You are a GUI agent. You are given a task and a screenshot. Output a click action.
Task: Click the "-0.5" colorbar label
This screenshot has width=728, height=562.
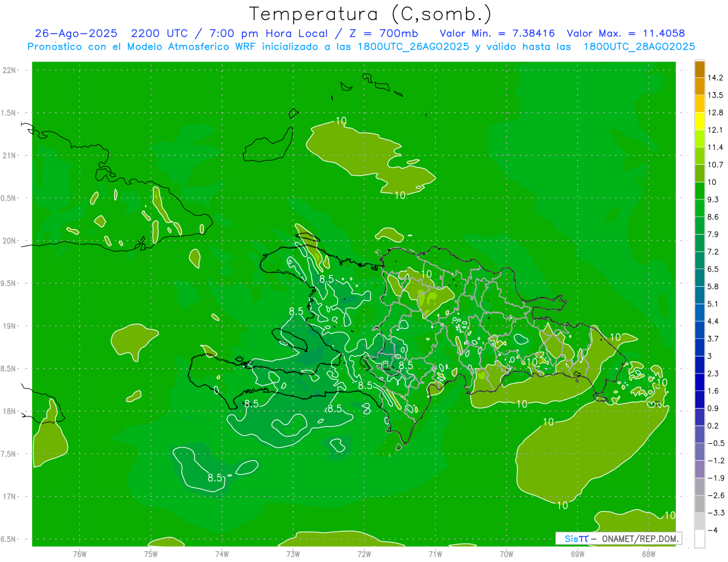coord(716,443)
